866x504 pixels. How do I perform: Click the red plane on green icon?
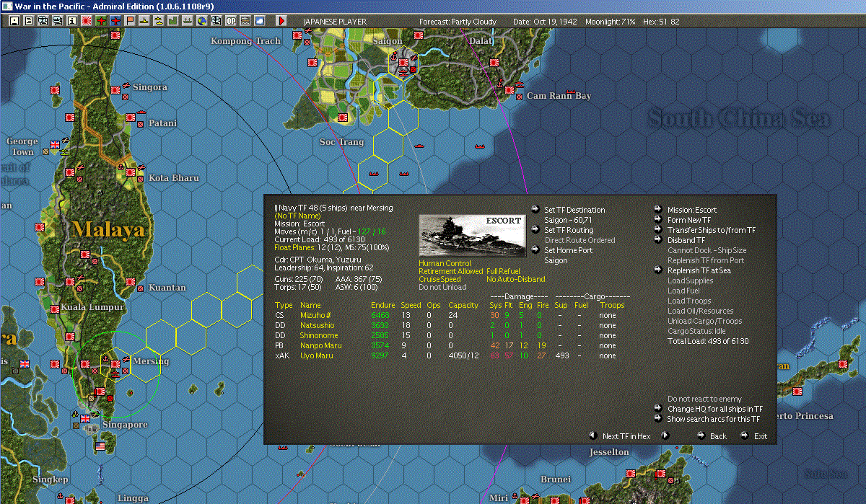[101, 21]
